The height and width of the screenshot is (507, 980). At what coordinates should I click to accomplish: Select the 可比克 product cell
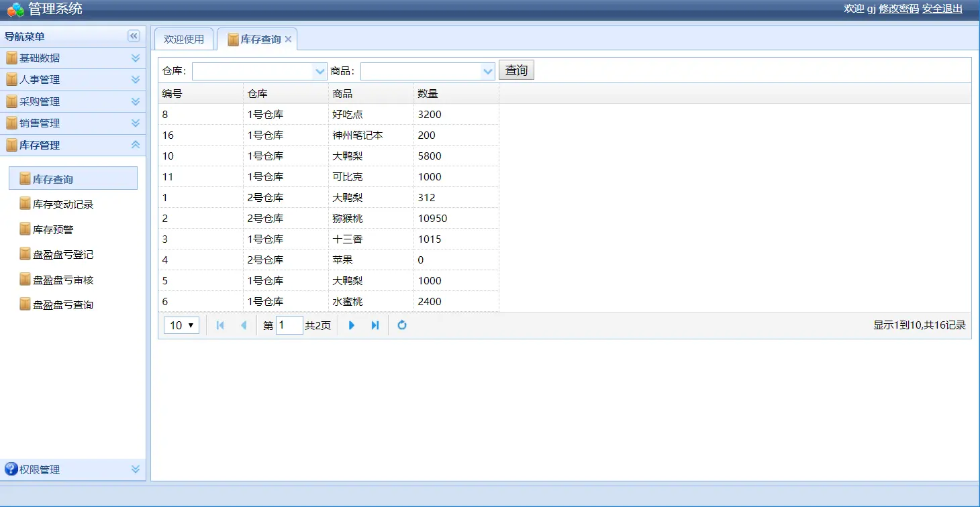coord(371,177)
